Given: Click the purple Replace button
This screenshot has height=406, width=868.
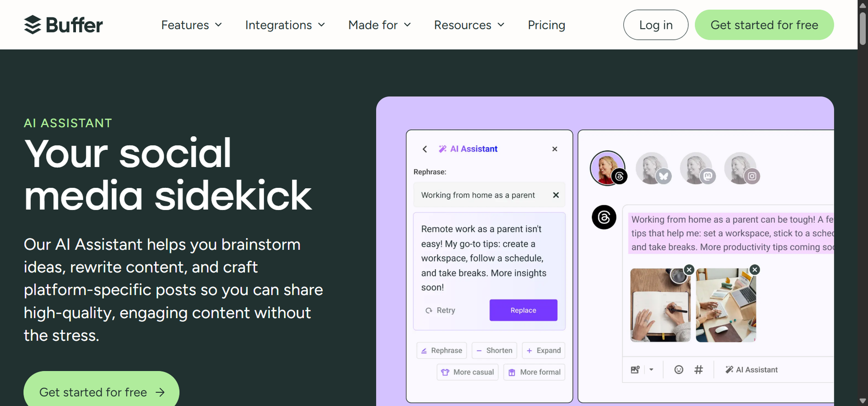Looking at the screenshot, I should pos(523,310).
